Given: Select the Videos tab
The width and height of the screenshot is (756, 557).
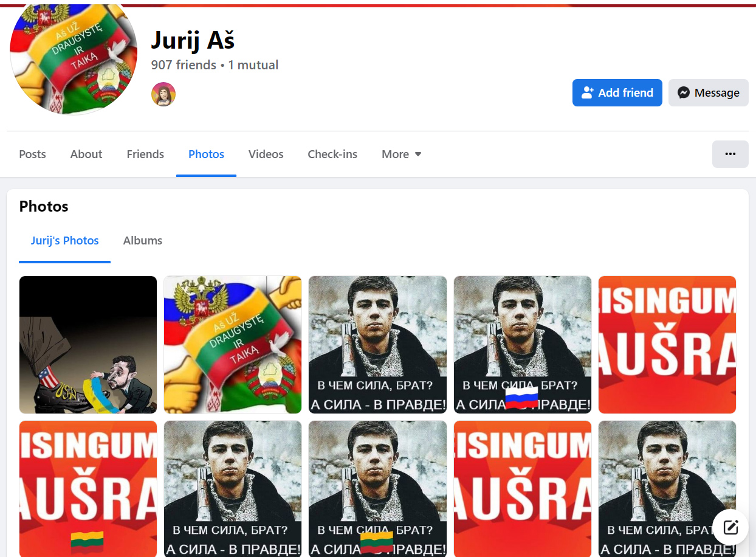Looking at the screenshot, I should 266,154.
